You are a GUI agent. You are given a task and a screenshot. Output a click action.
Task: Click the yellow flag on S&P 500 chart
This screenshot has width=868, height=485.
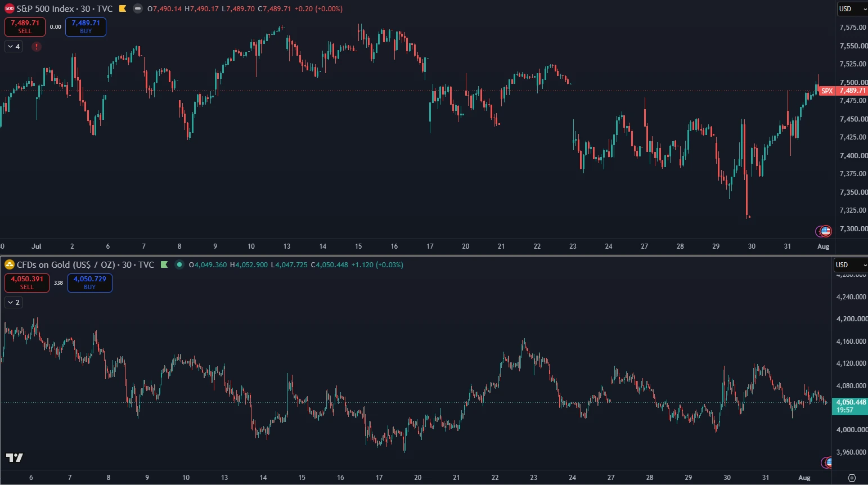(x=122, y=8)
